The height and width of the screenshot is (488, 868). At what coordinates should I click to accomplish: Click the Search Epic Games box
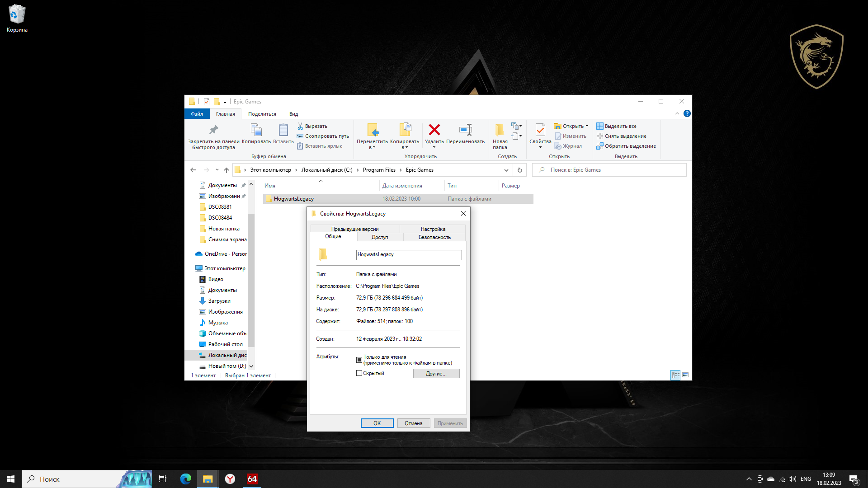pos(609,170)
